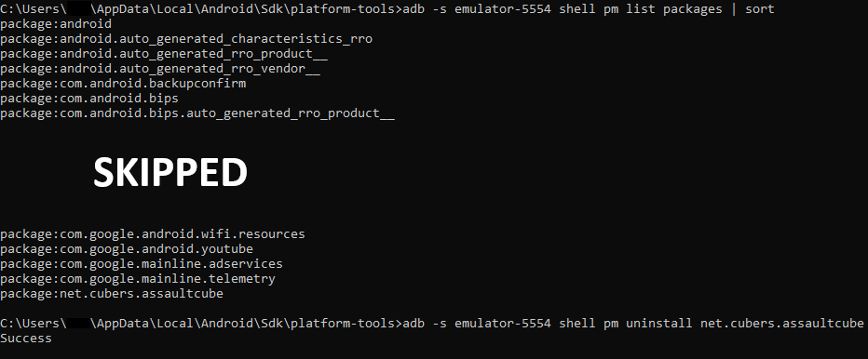The height and width of the screenshot is (359, 868).
Task: Click the package:net.cubers.assaultcube list entry
Action: (x=111, y=294)
